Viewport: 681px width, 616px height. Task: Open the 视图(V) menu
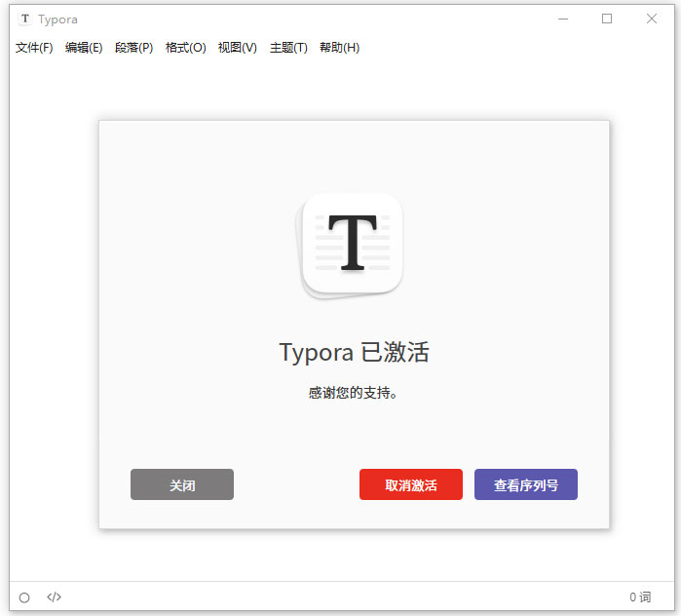coord(237,48)
